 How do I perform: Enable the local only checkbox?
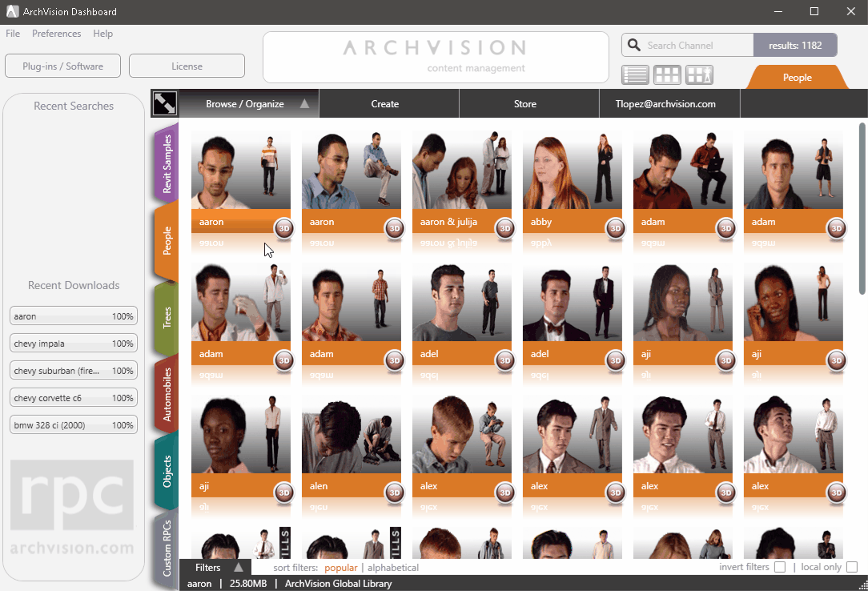click(852, 566)
